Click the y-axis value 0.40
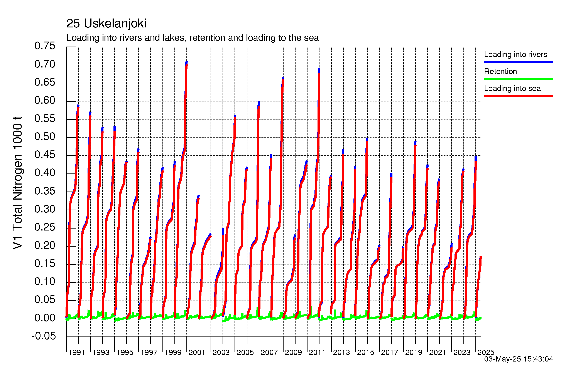The width and height of the screenshot is (588, 370). tap(45, 173)
